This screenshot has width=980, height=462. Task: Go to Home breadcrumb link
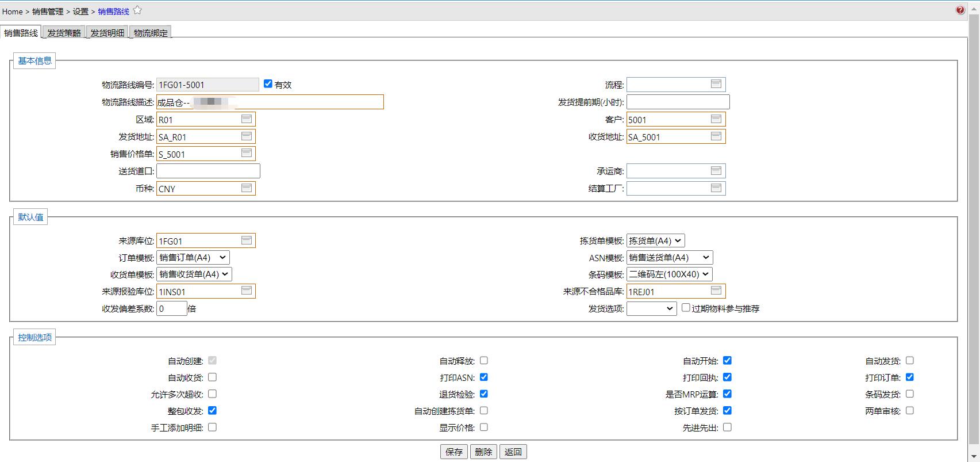12,12
